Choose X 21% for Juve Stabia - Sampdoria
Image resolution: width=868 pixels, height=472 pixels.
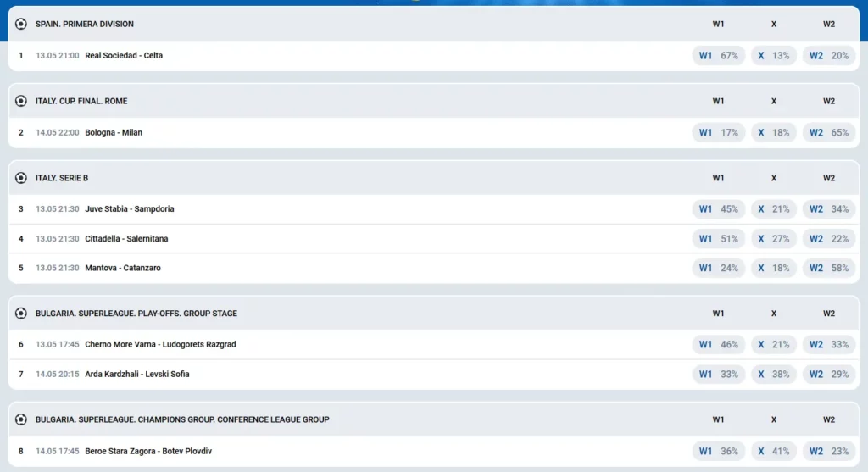[773, 209]
